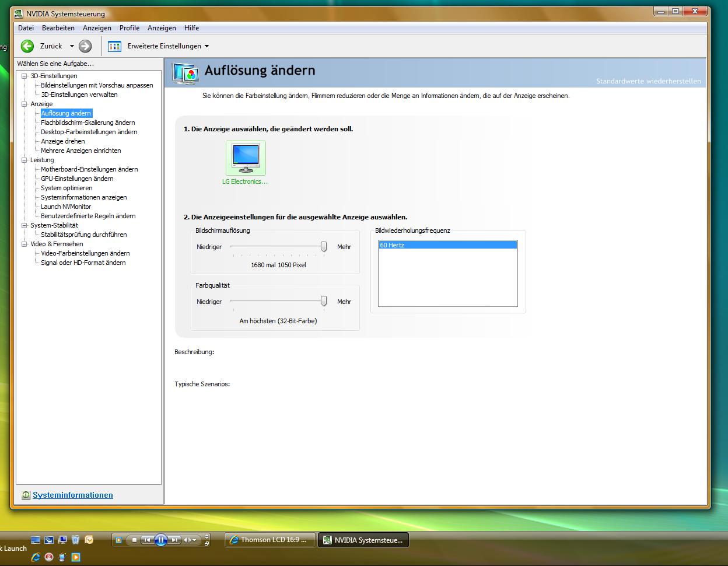Click the Bildschirmauflösung slider handle

pyautogui.click(x=324, y=247)
